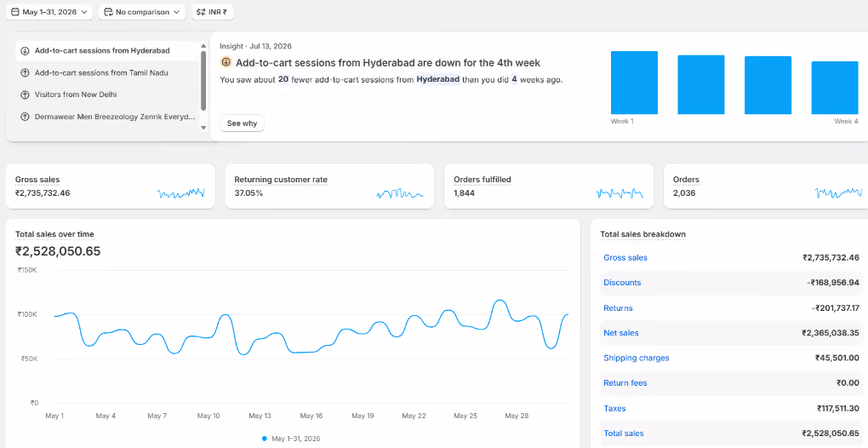Screen dimensions: 868x448
Task: Open Taxes link in breakdown
Action: point(614,408)
